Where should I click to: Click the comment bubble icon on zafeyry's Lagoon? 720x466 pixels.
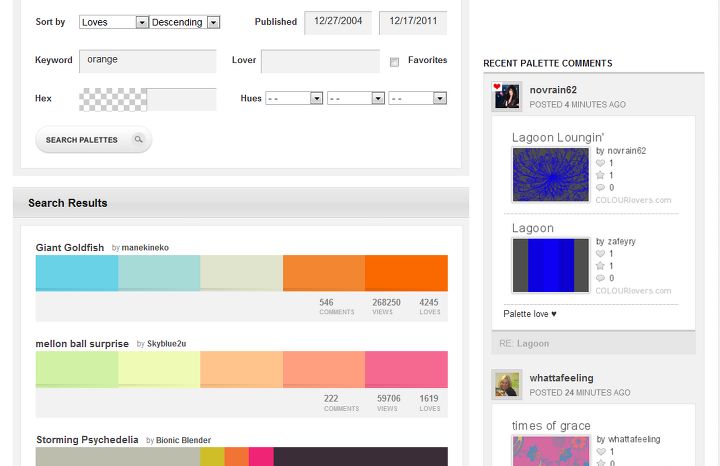pos(600,278)
